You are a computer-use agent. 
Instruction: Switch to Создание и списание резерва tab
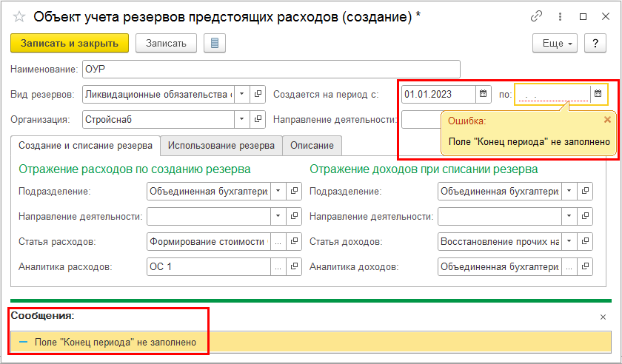click(x=85, y=146)
